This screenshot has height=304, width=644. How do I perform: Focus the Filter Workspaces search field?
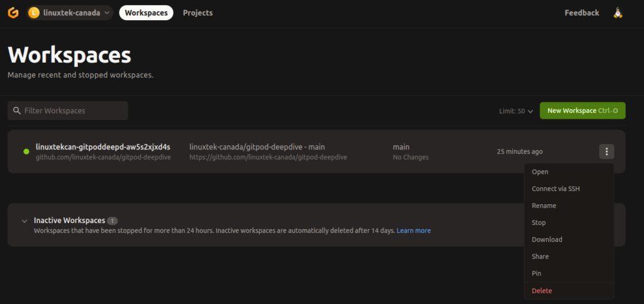68,111
